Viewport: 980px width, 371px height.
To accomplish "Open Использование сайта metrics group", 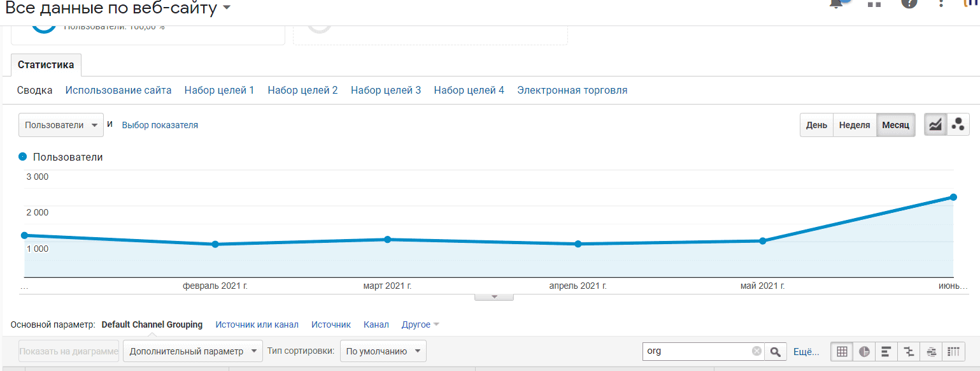I will [118, 91].
